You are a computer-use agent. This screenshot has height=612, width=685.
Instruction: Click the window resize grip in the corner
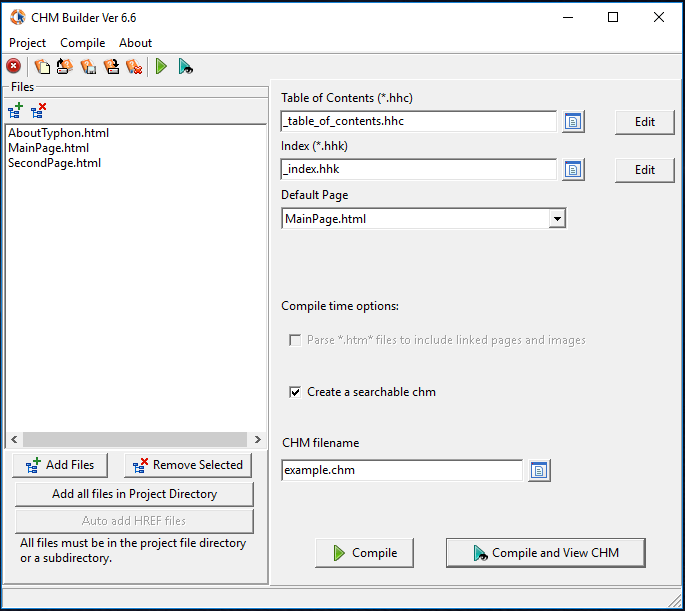pos(675,601)
